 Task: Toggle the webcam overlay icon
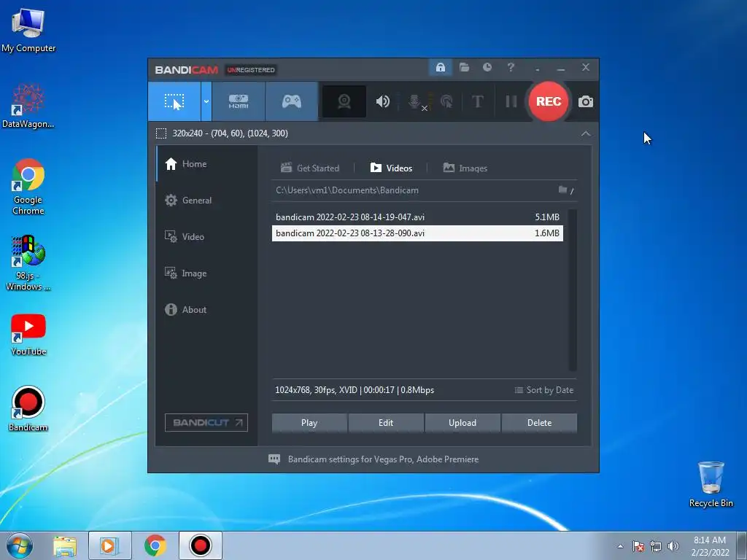[x=344, y=101]
